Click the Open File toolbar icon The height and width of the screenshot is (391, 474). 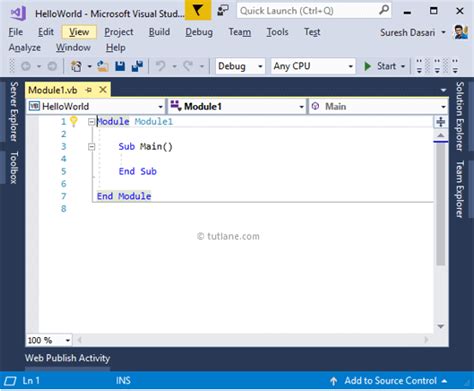tap(103, 66)
